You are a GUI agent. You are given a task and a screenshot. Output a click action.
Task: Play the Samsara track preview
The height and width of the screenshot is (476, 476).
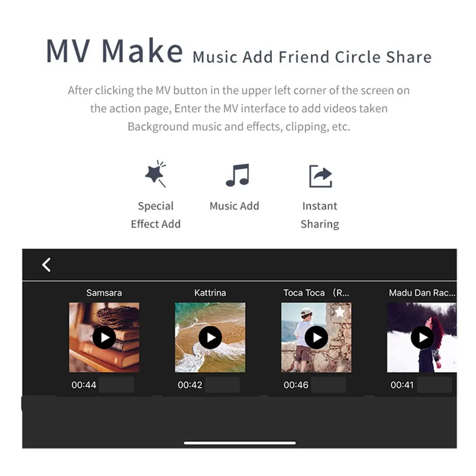click(104, 337)
